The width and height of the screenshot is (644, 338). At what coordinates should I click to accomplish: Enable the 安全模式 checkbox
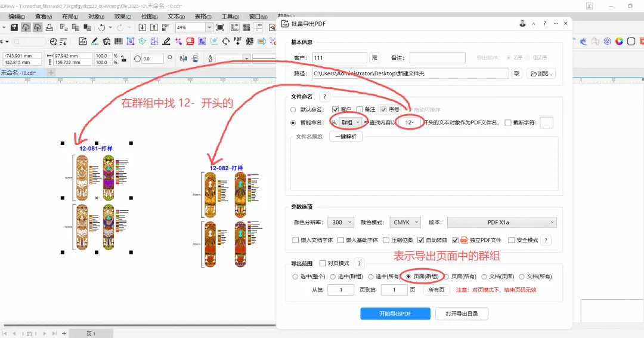(512, 240)
